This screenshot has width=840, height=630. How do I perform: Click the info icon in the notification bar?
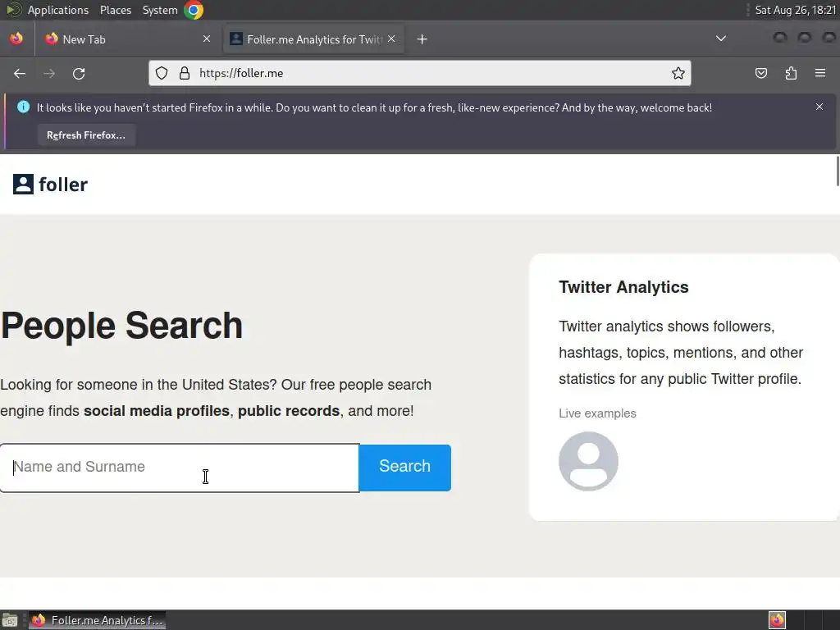[24, 107]
